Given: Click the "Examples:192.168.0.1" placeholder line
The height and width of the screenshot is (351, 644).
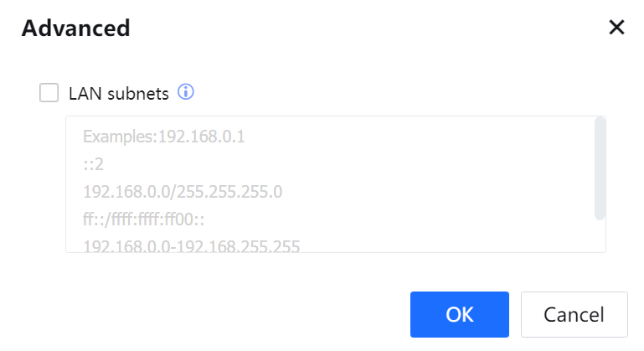Looking at the screenshot, I should click(164, 137).
